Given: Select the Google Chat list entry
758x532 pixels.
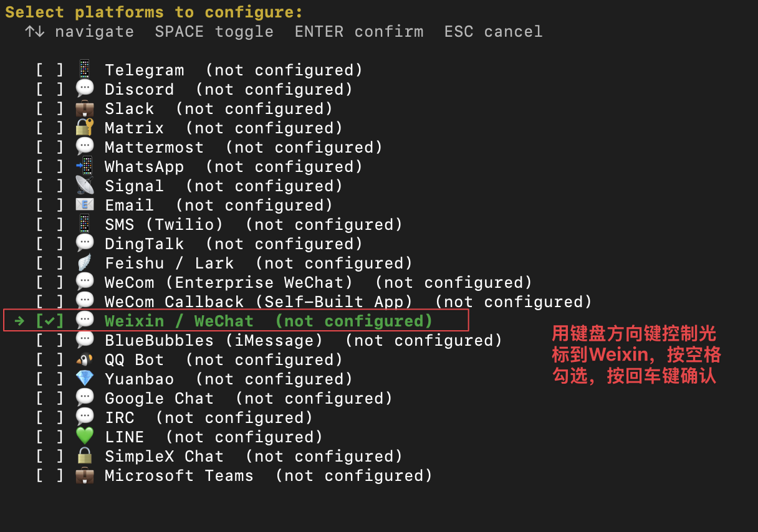Looking at the screenshot, I should (x=214, y=398).
